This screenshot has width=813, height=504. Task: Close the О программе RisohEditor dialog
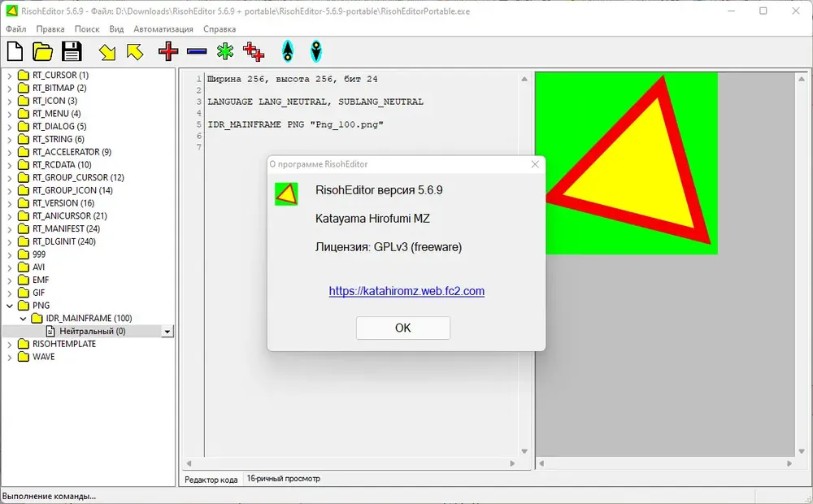pyautogui.click(x=535, y=164)
